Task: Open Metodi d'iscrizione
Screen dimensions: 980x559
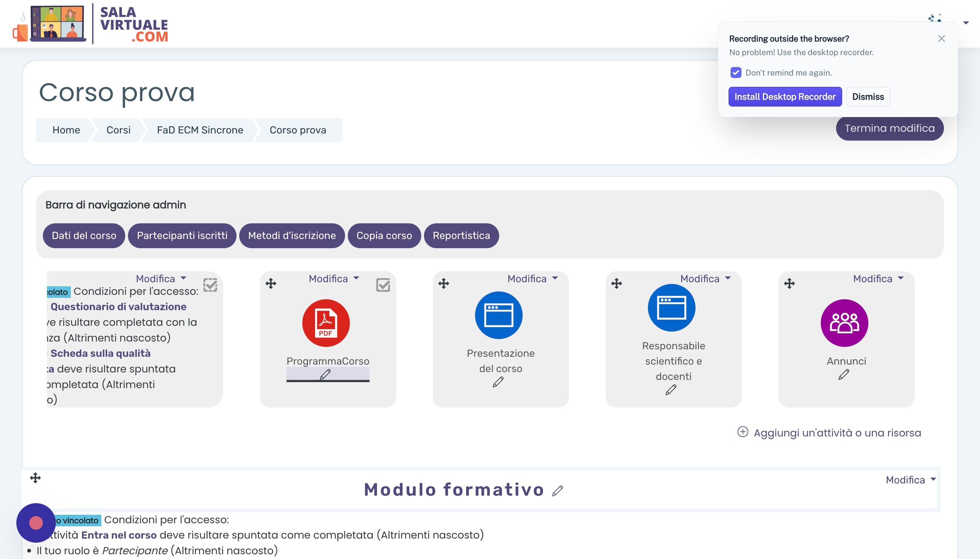Action: click(x=292, y=236)
